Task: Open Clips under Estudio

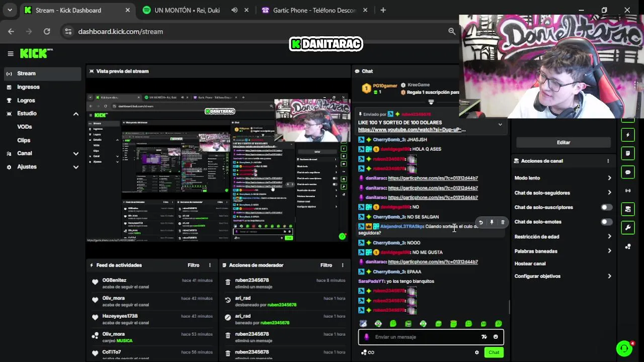Action: [24, 140]
